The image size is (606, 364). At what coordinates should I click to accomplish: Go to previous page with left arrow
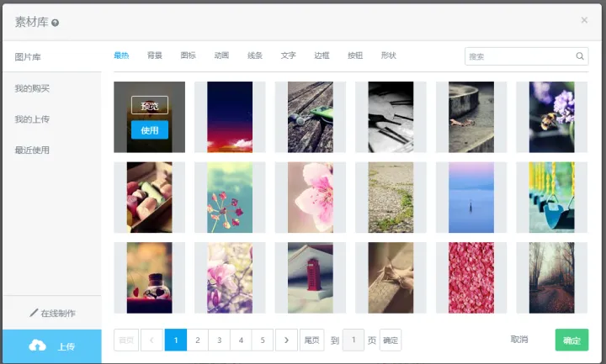coord(151,340)
